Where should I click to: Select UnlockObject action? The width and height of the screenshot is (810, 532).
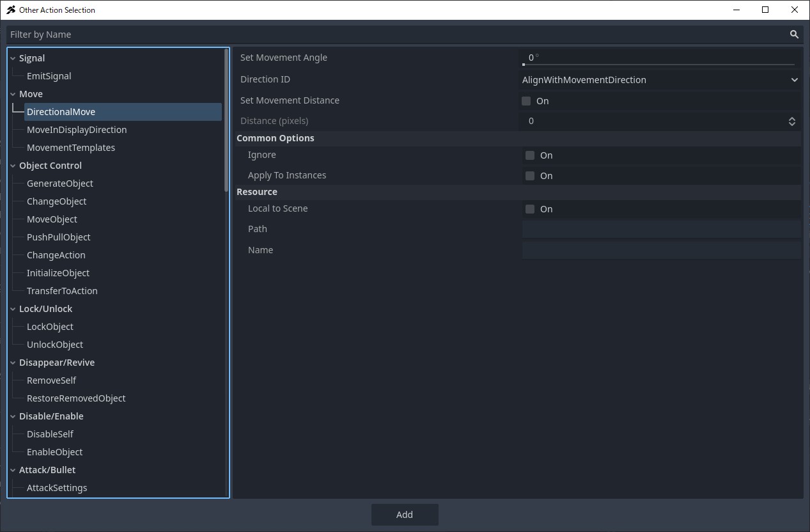[55, 345]
